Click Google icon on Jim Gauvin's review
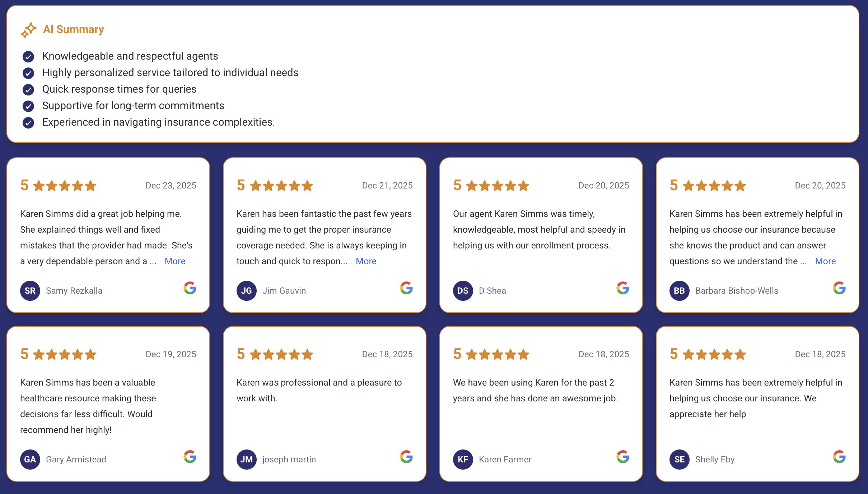868x494 pixels. 406,288
